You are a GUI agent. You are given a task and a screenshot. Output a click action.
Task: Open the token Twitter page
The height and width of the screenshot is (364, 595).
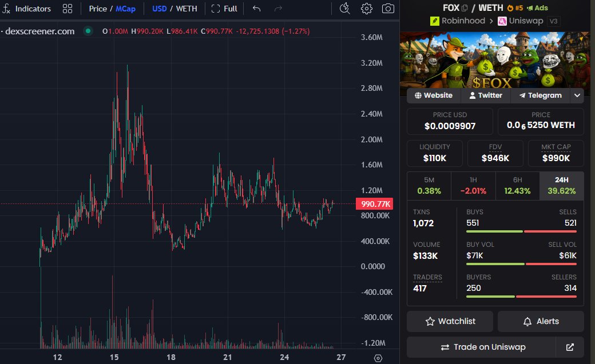(x=486, y=95)
